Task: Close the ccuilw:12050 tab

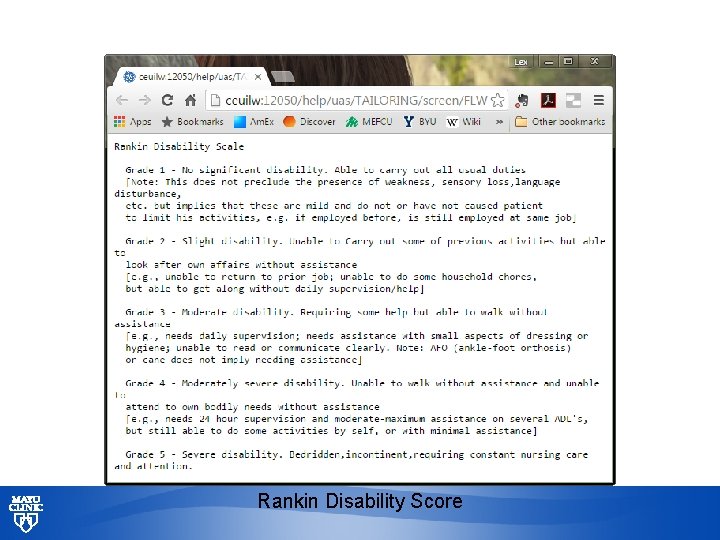Action: [258, 77]
